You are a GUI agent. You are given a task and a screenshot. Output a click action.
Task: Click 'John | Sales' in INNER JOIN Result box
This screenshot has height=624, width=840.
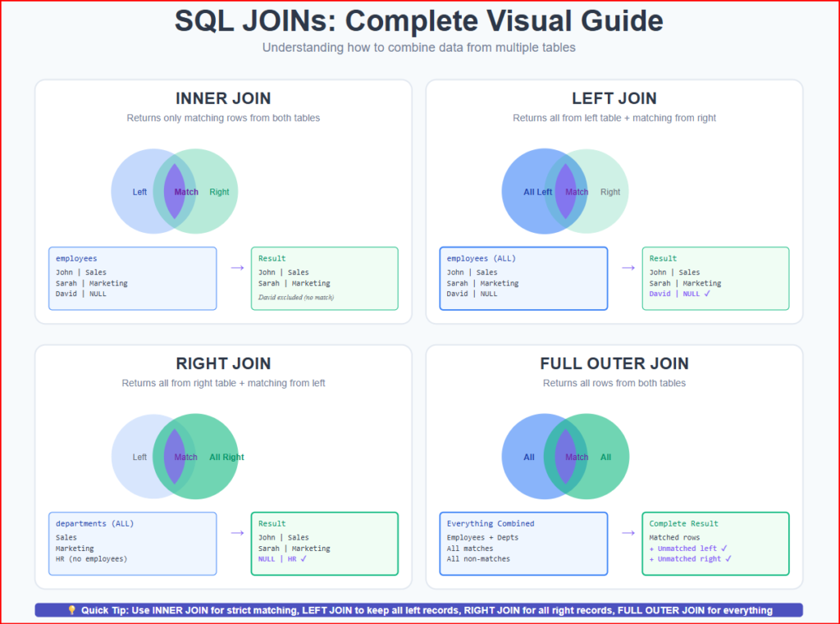tap(283, 272)
